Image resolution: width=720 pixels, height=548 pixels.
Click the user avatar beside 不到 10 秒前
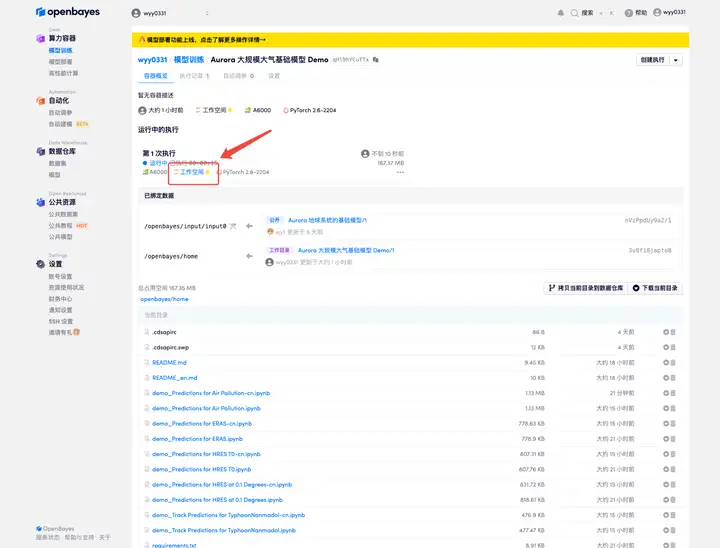[365, 153]
